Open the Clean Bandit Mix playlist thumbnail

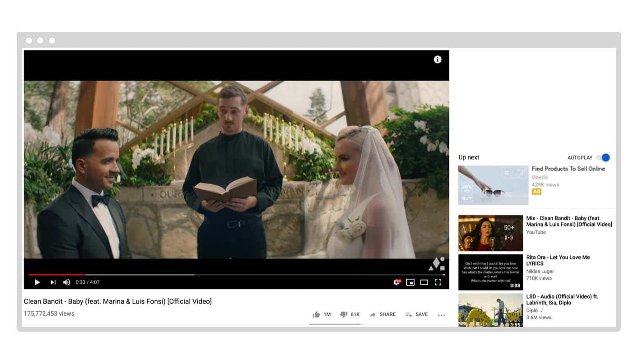coord(490,233)
